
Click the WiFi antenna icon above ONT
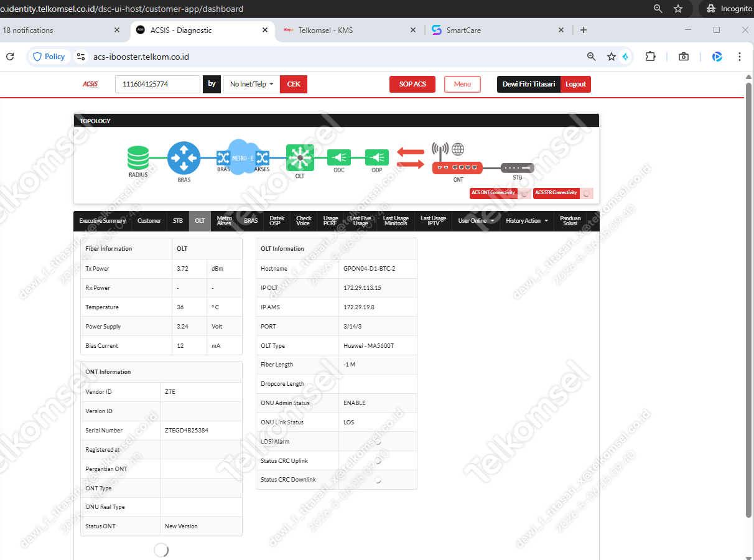pyautogui.click(x=440, y=149)
